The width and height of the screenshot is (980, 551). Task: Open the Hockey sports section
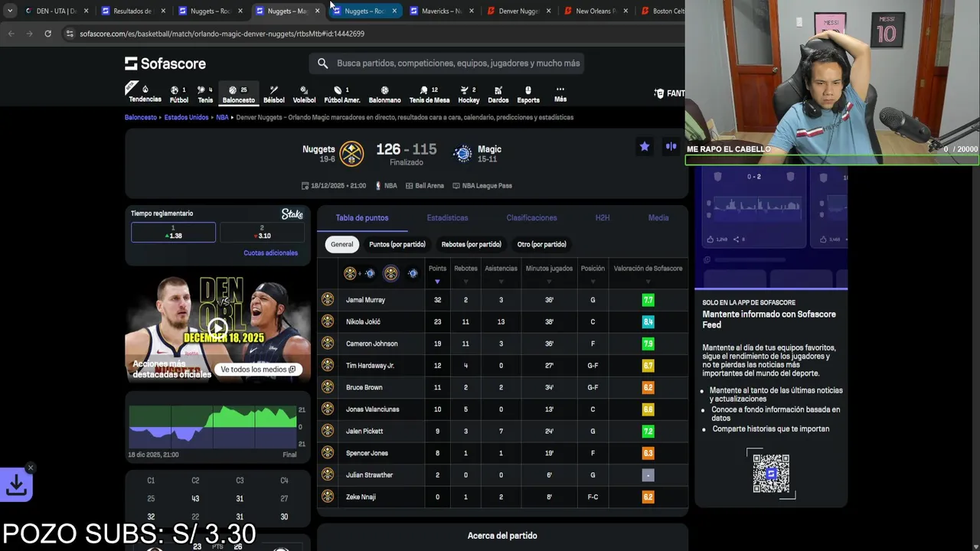[469, 94]
